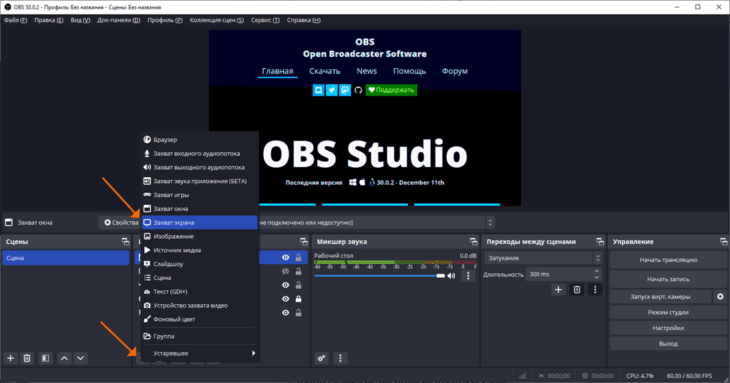Open the Вид menu

pyautogui.click(x=80, y=20)
